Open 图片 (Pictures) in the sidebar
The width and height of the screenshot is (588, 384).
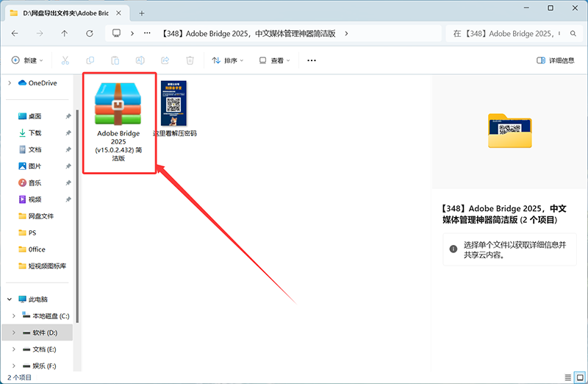pyautogui.click(x=30, y=166)
